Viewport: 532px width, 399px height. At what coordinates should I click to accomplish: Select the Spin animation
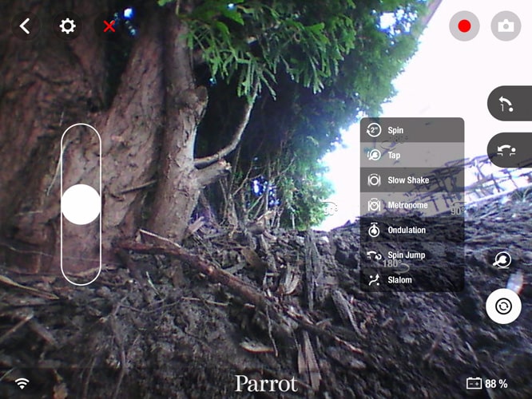coord(412,130)
